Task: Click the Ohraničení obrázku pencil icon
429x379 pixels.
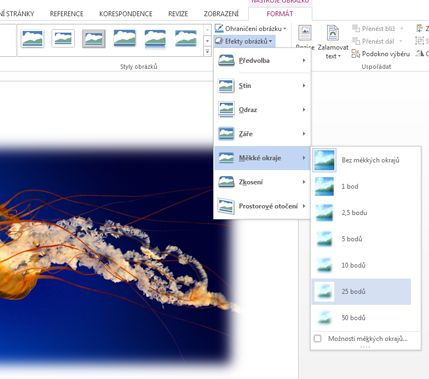Action: tap(219, 28)
